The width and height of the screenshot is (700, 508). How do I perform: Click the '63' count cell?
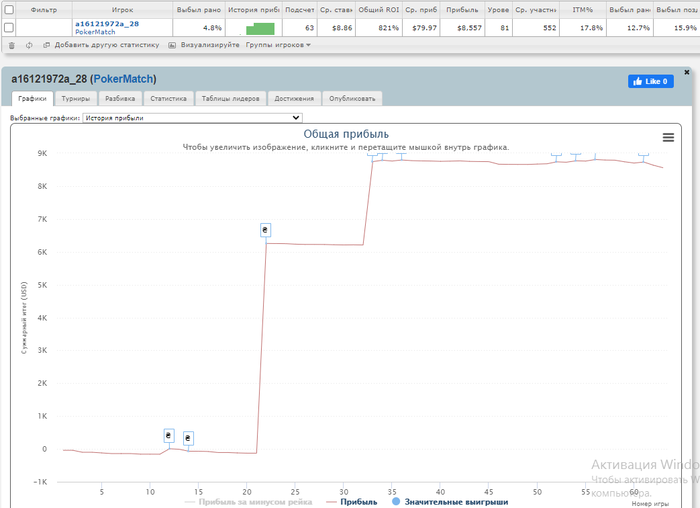click(x=300, y=28)
